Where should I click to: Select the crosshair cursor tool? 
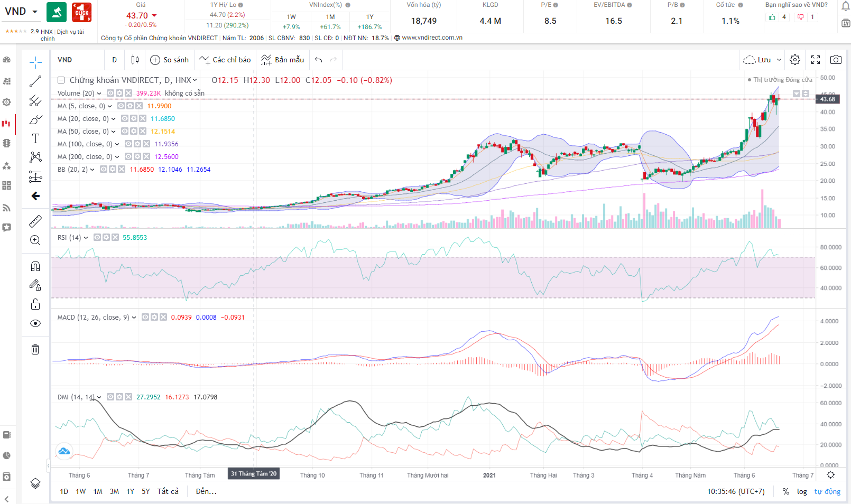(35, 62)
